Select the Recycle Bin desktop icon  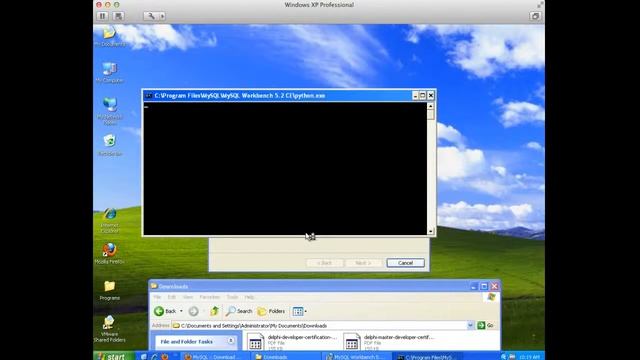click(109, 145)
